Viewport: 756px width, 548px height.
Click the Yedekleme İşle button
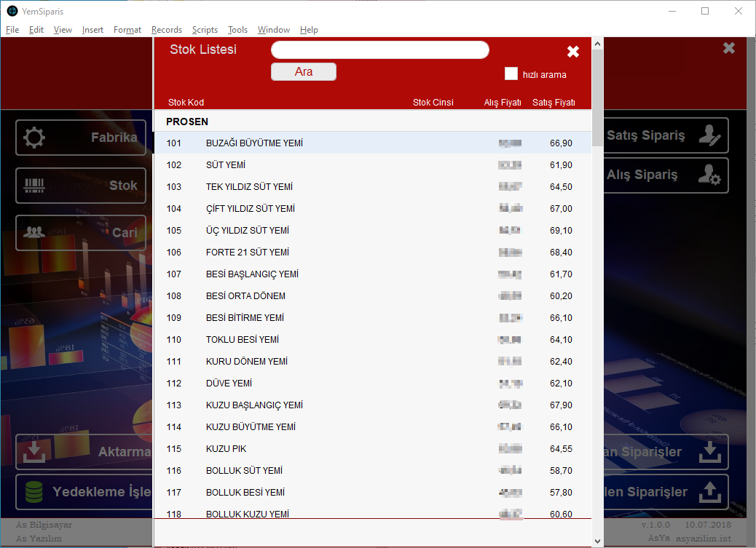point(84,492)
